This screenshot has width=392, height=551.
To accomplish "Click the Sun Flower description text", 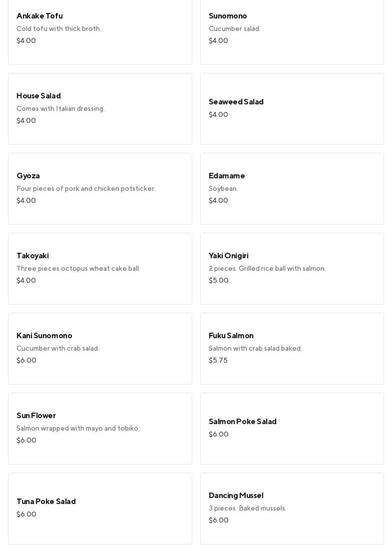I will click(78, 429).
